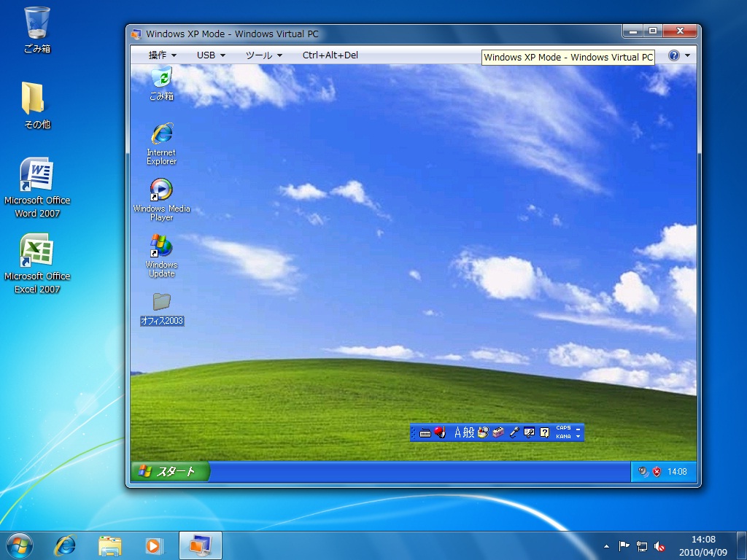Open the ツール menu in Virtual PC
747x560 pixels.
tap(264, 55)
